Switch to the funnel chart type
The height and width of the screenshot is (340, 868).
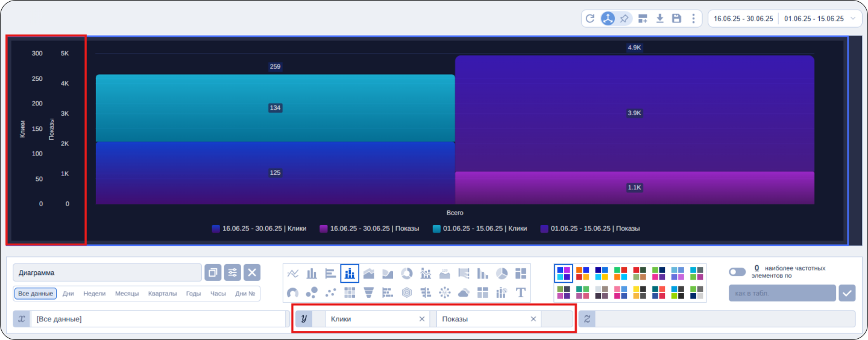click(x=369, y=293)
